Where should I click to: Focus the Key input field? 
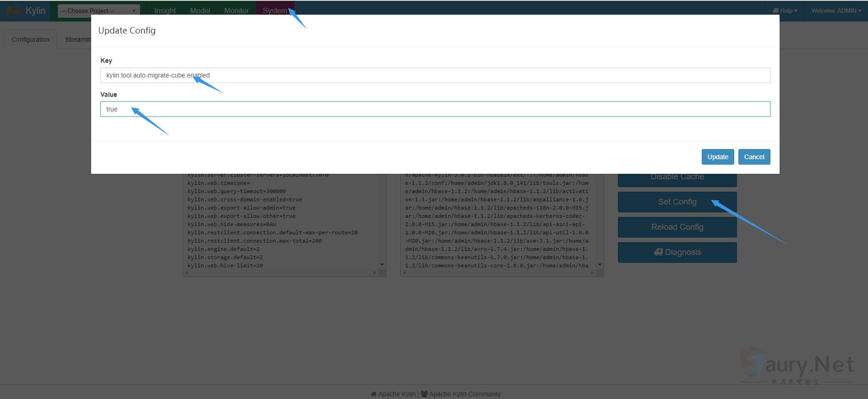pyautogui.click(x=435, y=75)
